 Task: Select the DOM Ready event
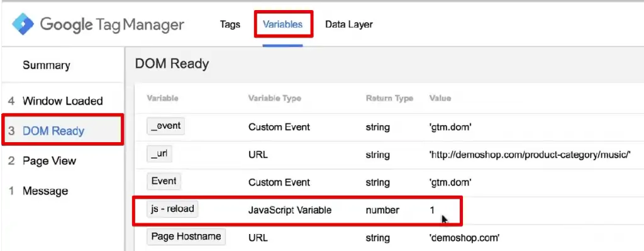[x=62, y=131]
